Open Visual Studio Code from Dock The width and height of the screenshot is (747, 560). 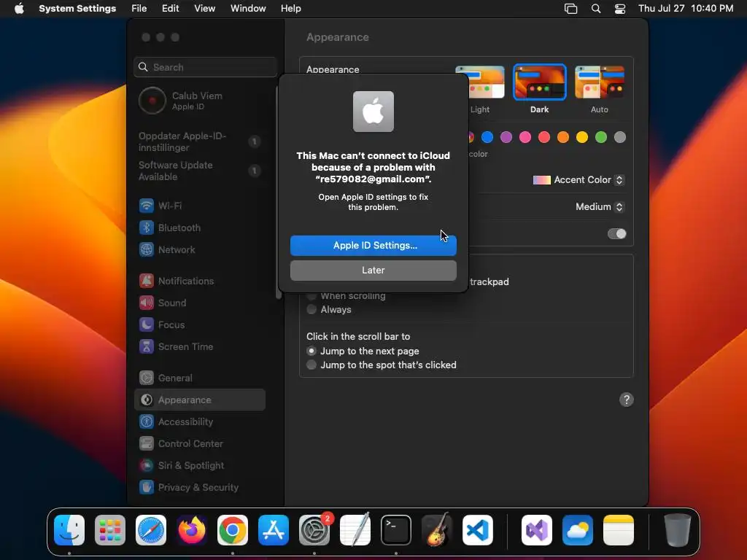(x=477, y=530)
